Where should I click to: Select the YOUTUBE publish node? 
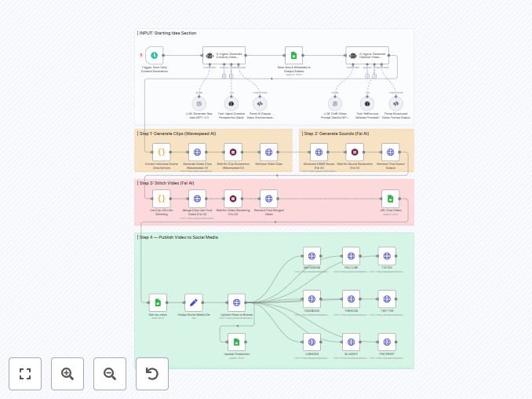(352, 256)
